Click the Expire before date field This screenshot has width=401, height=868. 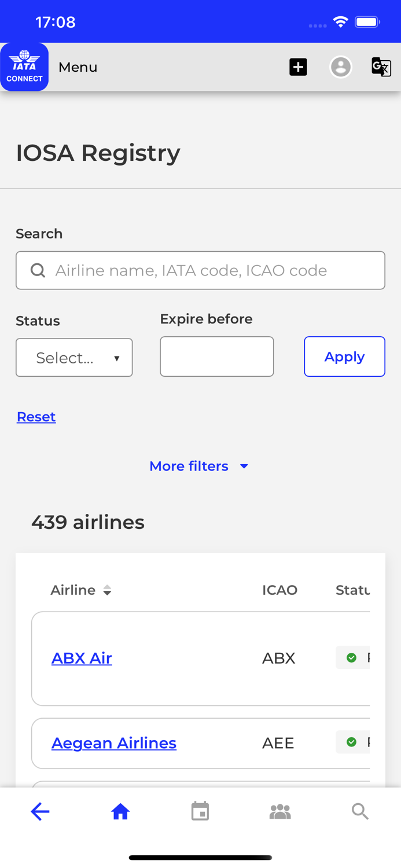point(217,356)
